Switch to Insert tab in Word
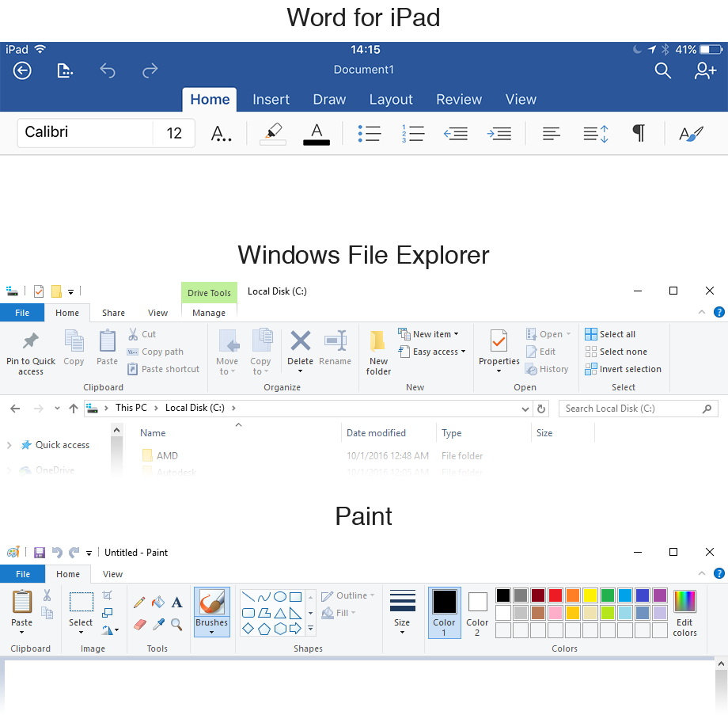The height and width of the screenshot is (715, 728). click(x=271, y=100)
